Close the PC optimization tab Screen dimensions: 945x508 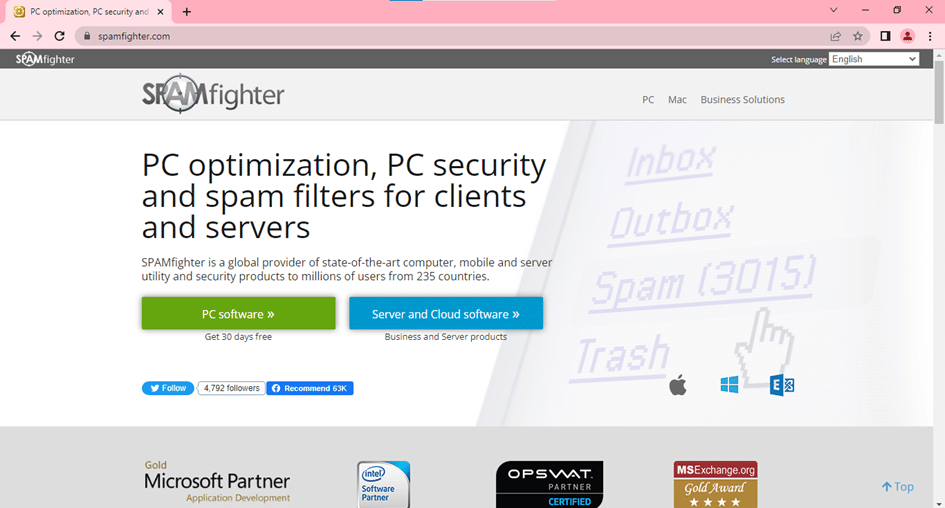(x=160, y=11)
